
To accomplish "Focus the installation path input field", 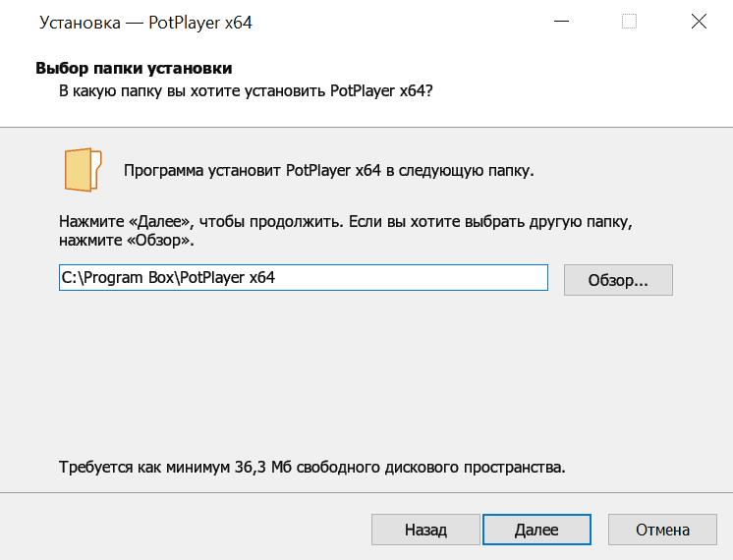I will click(304, 278).
